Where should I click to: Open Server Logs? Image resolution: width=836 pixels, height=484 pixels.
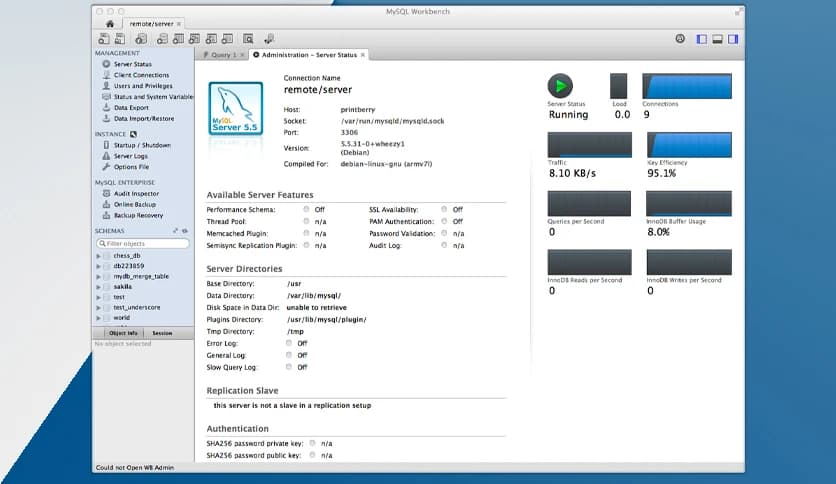(131, 156)
